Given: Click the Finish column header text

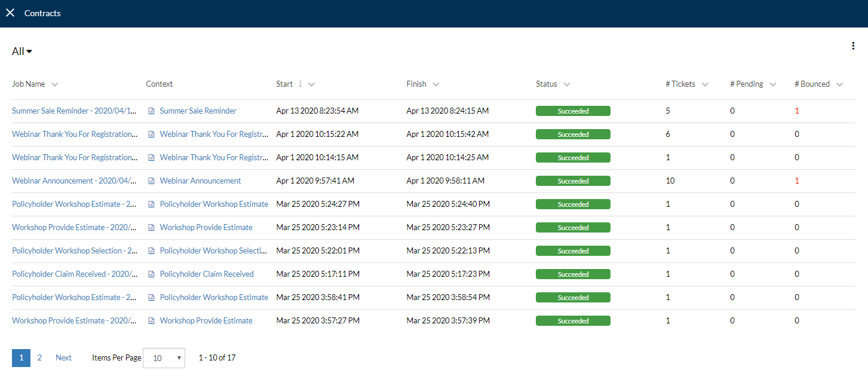Looking at the screenshot, I should tap(416, 84).
